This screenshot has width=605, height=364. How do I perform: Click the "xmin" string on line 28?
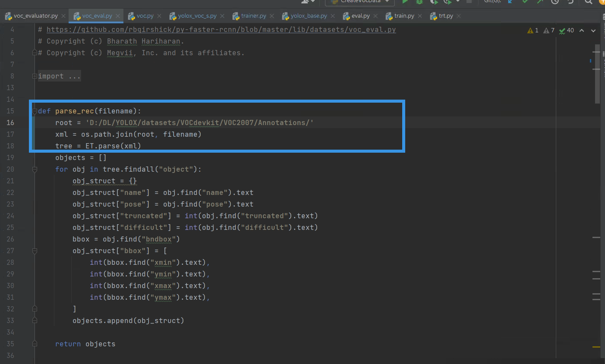pyautogui.click(x=163, y=263)
